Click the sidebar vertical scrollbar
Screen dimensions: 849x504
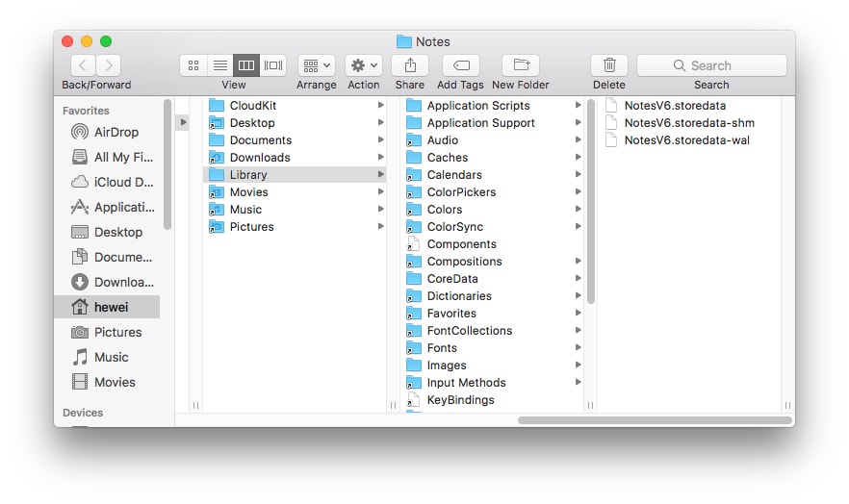point(167,164)
